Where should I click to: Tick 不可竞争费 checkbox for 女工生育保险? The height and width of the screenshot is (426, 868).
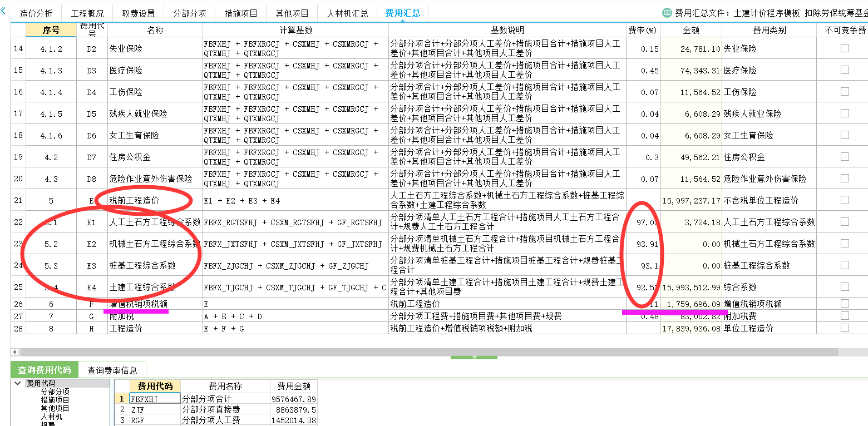tap(845, 135)
